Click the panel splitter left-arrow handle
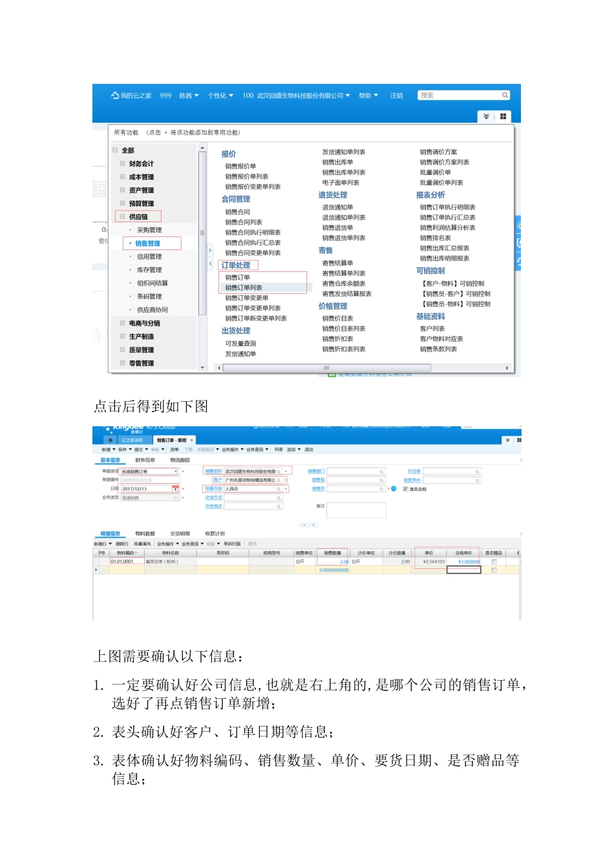Screen dimensions: 614x868 tap(210, 263)
